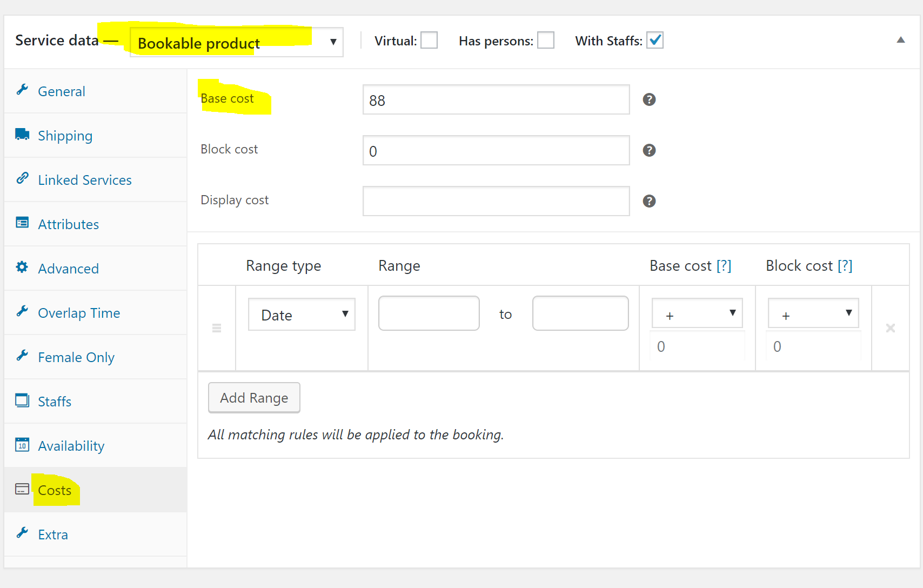Uncheck the With Staffs checkbox

(x=655, y=41)
